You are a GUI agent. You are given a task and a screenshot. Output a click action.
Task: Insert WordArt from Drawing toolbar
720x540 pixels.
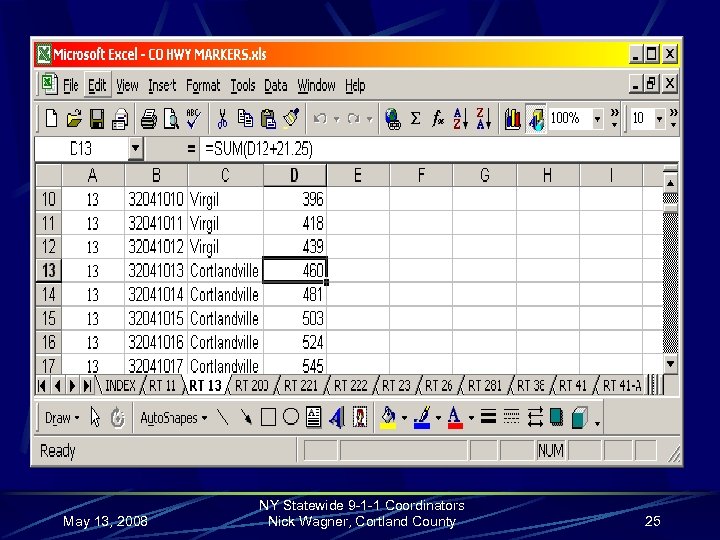[337, 417]
